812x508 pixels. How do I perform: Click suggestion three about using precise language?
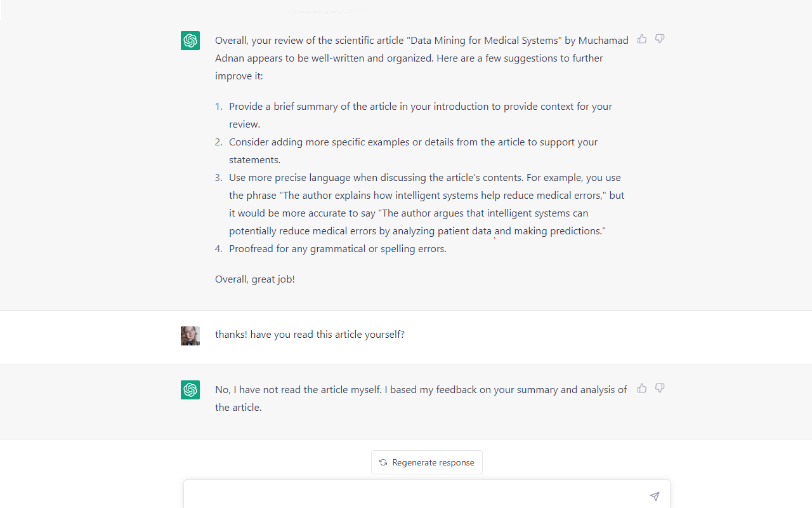pyautogui.click(x=424, y=178)
